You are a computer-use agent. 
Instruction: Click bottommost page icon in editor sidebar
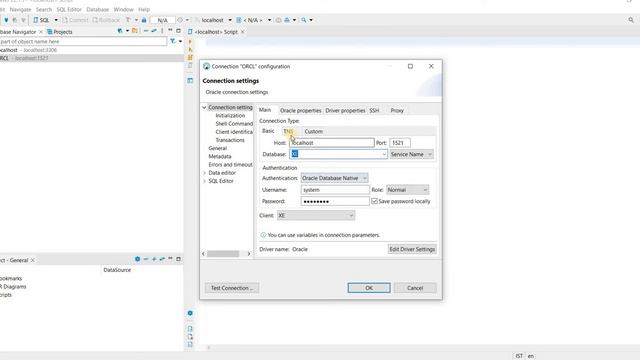click(x=190, y=344)
